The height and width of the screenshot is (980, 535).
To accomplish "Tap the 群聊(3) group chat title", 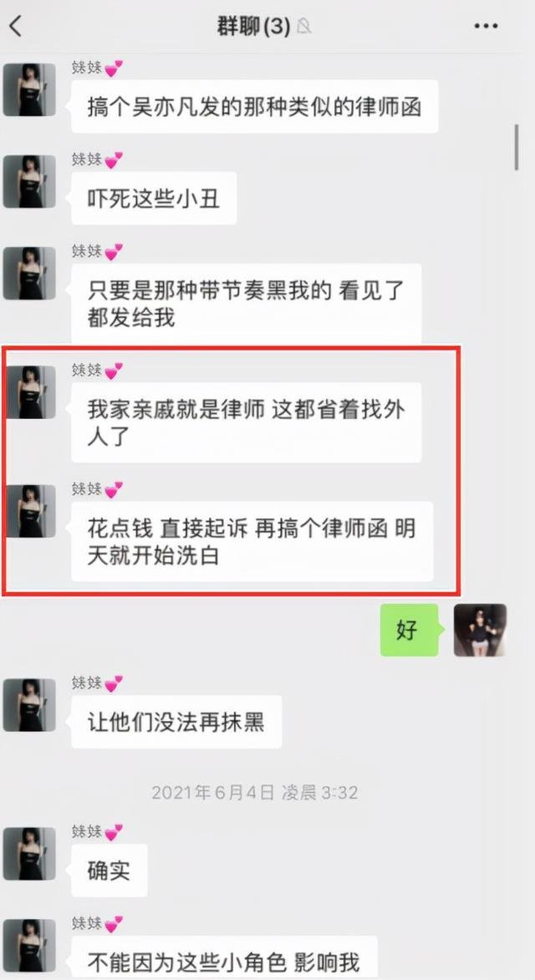I will tap(253, 27).
